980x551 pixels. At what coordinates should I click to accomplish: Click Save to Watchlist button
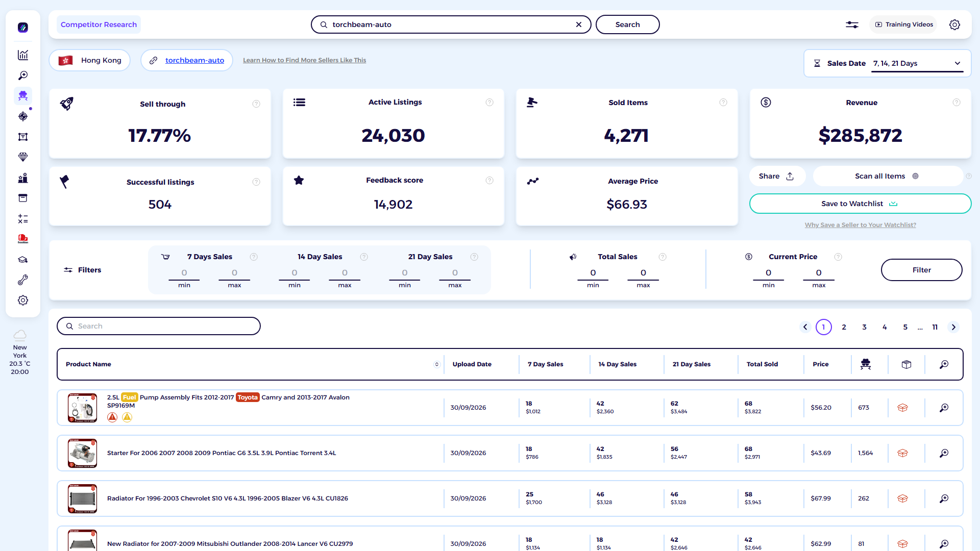click(860, 204)
